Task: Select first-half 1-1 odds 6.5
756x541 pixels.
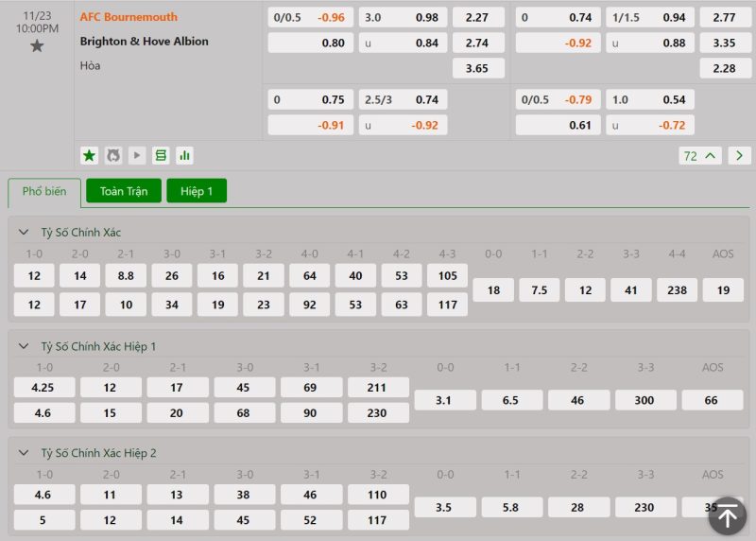Action: point(512,400)
